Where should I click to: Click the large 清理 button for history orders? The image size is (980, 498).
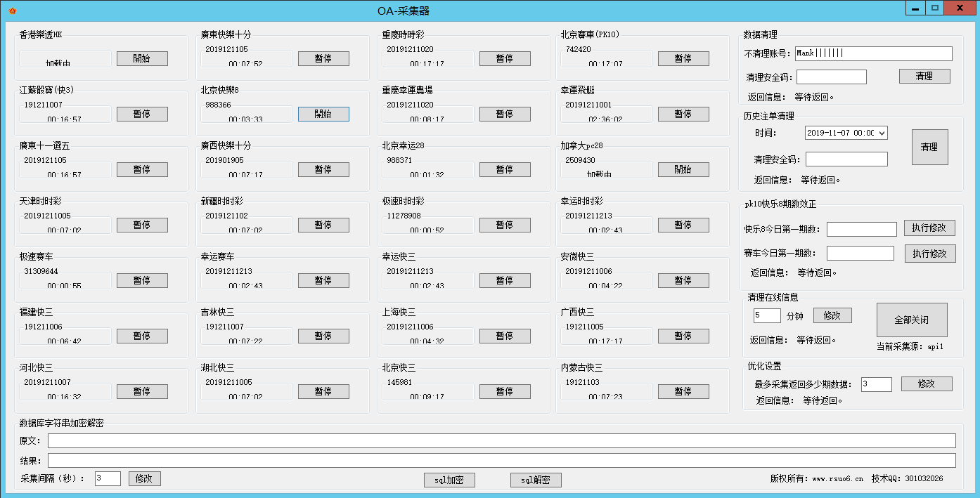tap(929, 147)
